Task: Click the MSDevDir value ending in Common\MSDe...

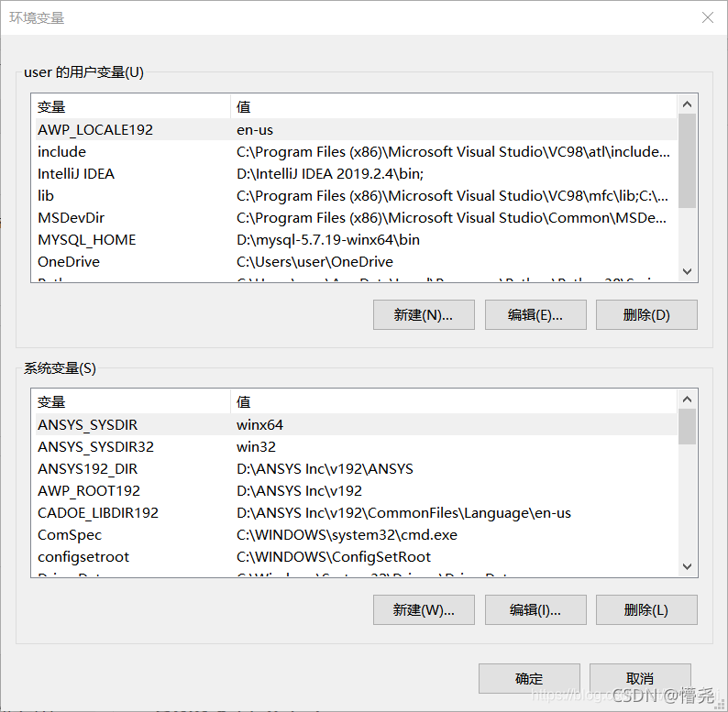Action: (452, 218)
